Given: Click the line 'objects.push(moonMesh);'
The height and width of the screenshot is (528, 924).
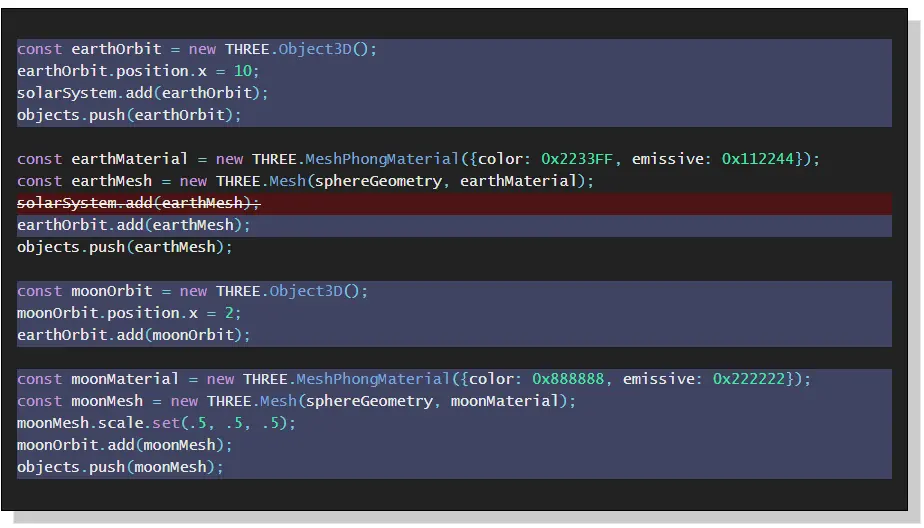Looking at the screenshot, I should pos(120,467).
